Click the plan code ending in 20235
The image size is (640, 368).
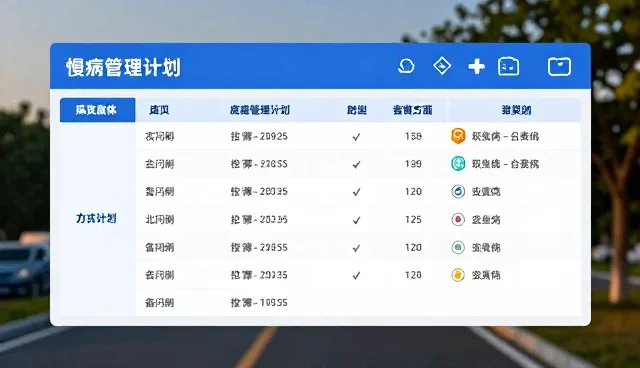pyautogui.click(x=259, y=219)
